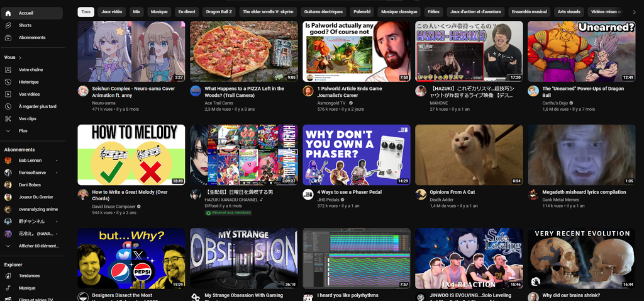Select the Tous filter chip
Screen dimensions: 644x301
point(86,12)
